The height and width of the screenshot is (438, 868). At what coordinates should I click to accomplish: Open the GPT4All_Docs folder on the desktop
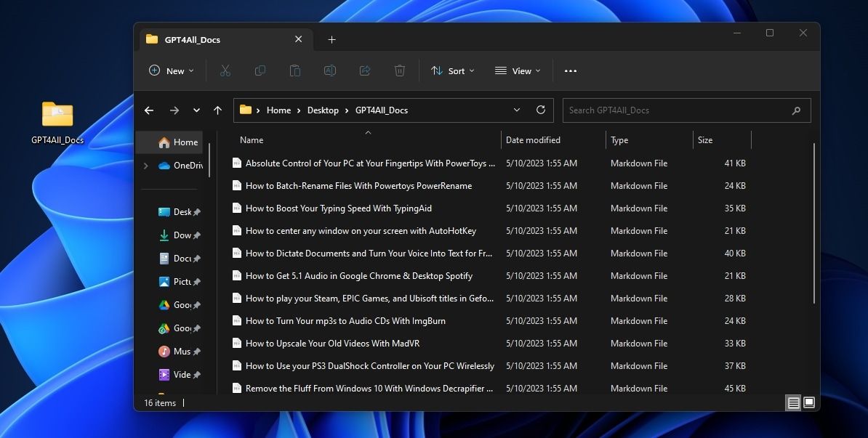(57, 114)
